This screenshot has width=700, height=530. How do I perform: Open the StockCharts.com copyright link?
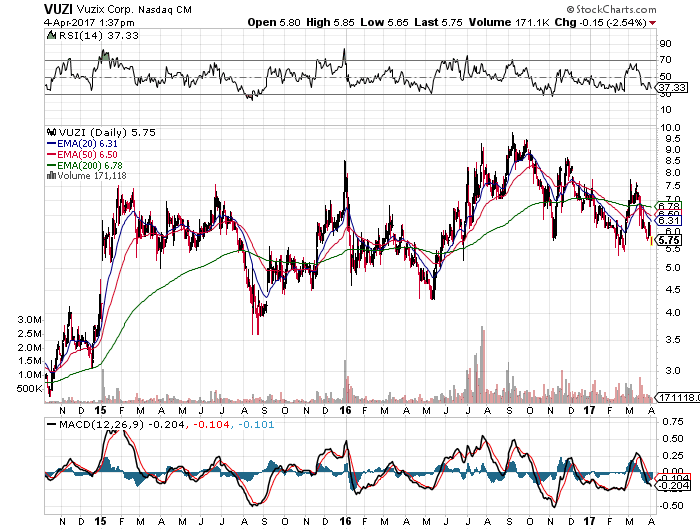coord(611,9)
